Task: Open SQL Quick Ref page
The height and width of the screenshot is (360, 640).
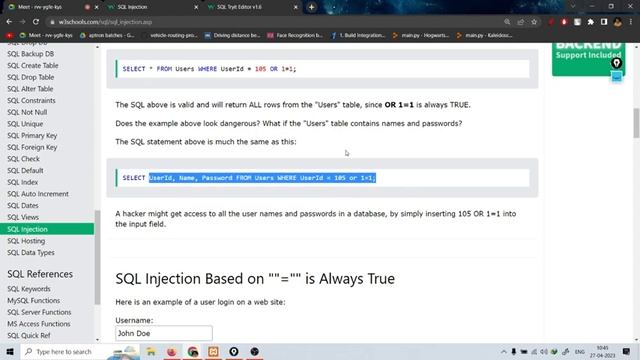Action: coord(29,336)
